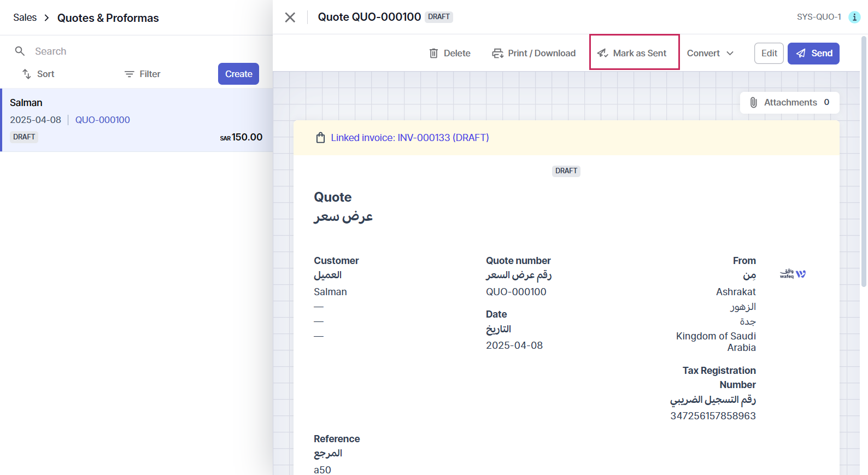Click the trash icon to delete quote
The height and width of the screenshot is (475, 868).
click(x=433, y=54)
